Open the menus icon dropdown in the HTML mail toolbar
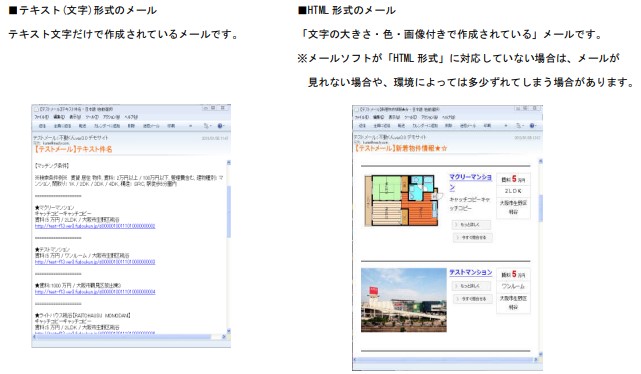This screenshot has height=374, width=641. pos(519,125)
